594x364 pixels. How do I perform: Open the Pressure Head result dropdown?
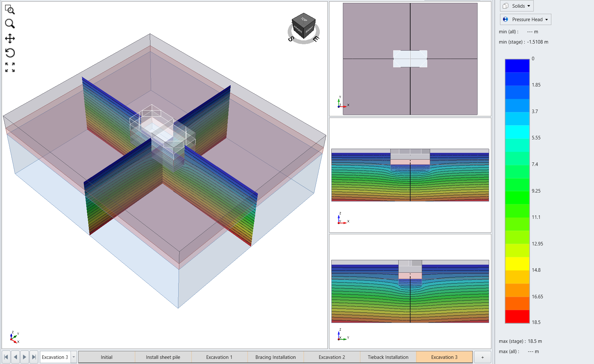click(x=525, y=19)
